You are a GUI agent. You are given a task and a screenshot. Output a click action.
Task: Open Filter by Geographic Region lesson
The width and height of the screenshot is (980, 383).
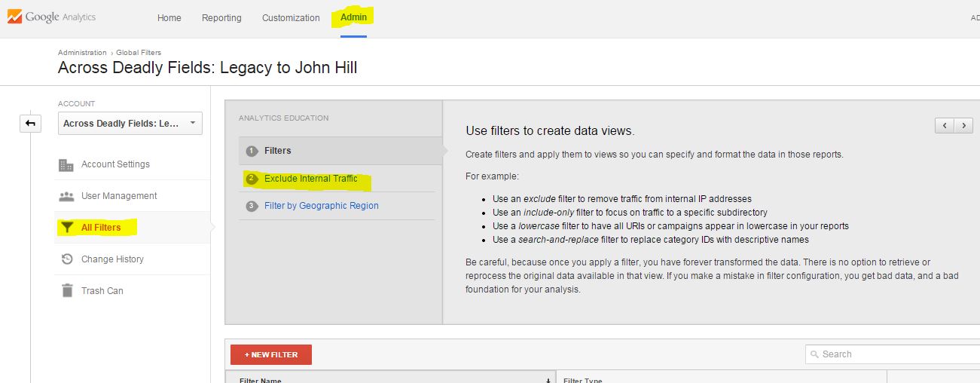click(322, 206)
